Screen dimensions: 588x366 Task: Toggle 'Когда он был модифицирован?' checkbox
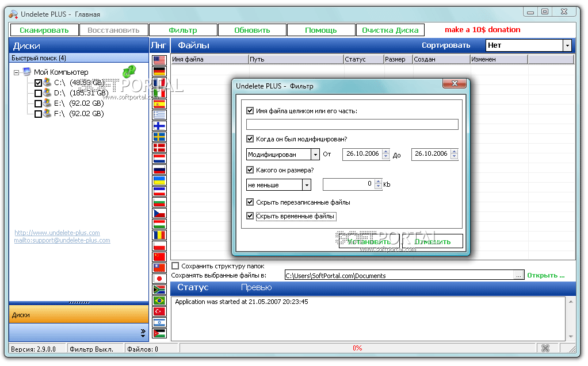pyautogui.click(x=250, y=138)
